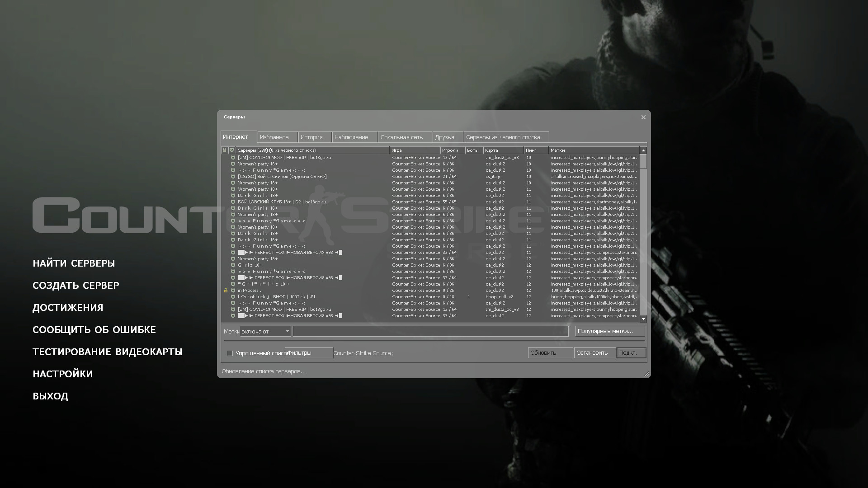The height and width of the screenshot is (488, 868).
Task: Select the 'БОЙЦОВСКИЙ КЛУБ 18+ | D2 | bc18go.ru' server row
Action: coord(430,202)
